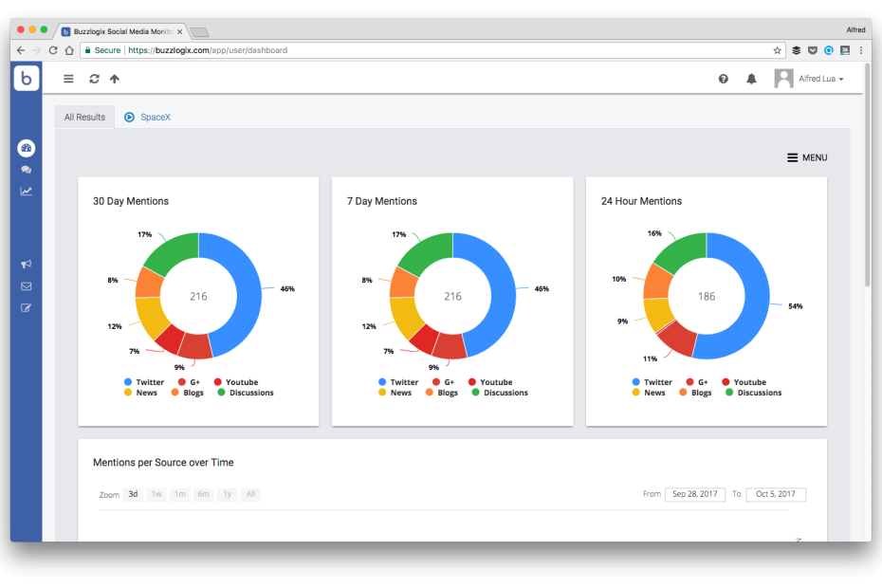Select the dashboard icon in sidebar

pos(27,148)
